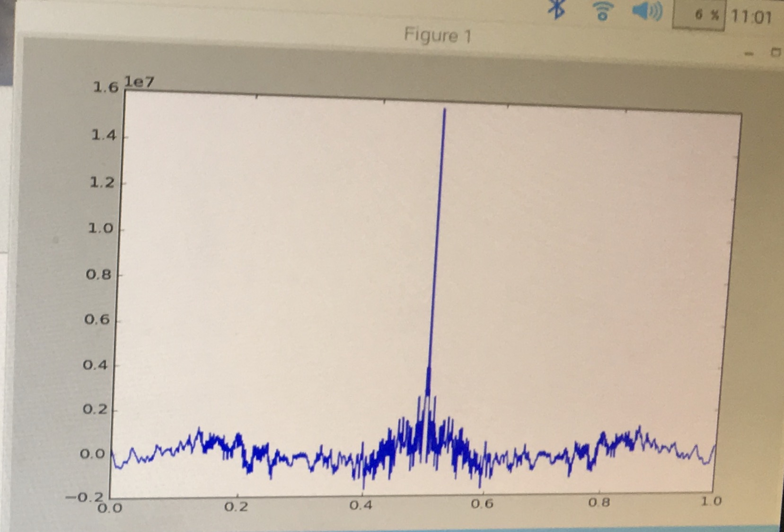
Task: Click the 1.0 x-axis tick label
Action: (711, 501)
